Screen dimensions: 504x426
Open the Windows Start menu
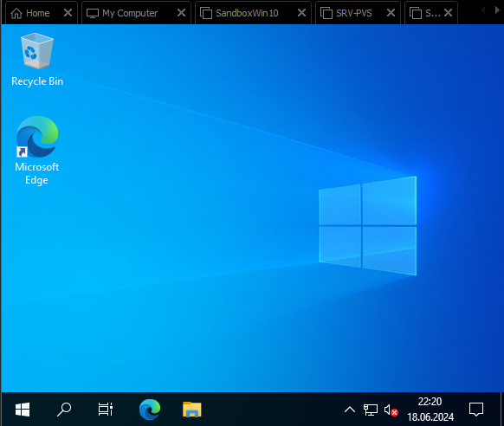tap(23, 410)
